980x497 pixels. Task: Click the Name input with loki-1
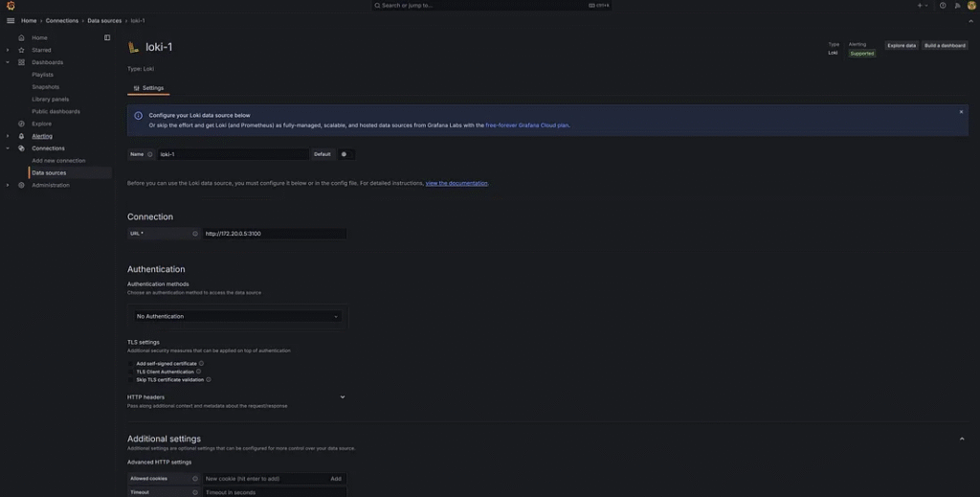click(x=233, y=154)
